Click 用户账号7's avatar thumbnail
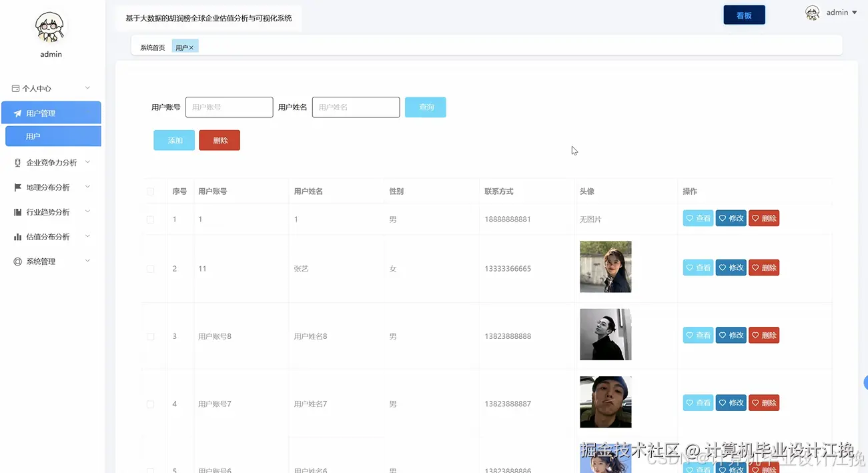The image size is (868, 473). tap(605, 402)
